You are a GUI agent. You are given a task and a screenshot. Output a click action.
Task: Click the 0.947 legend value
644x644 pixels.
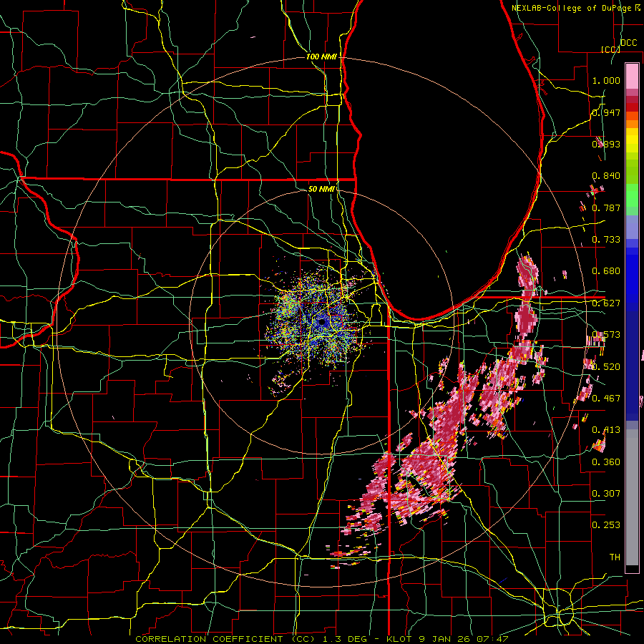606,112
